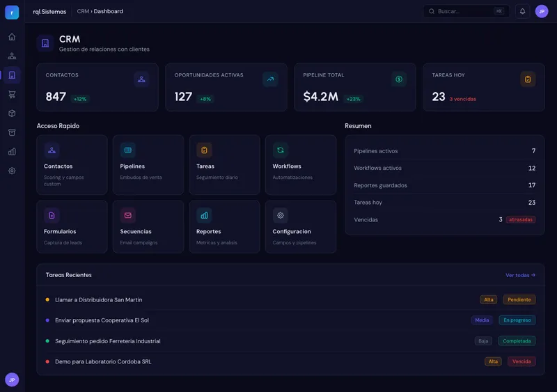Focus the Buscar search field
The width and height of the screenshot is (557, 392).
coord(466,11)
